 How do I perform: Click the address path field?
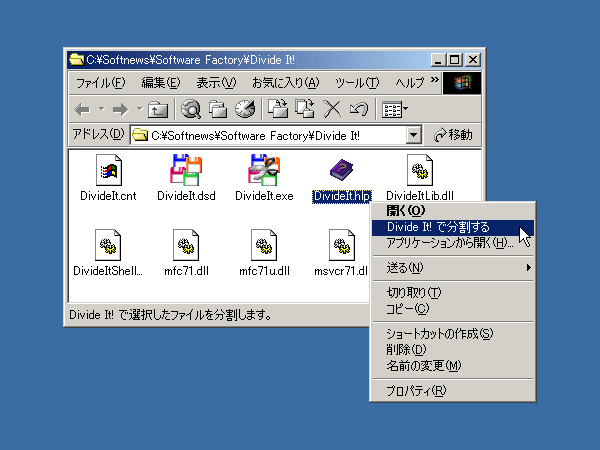tap(269, 135)
